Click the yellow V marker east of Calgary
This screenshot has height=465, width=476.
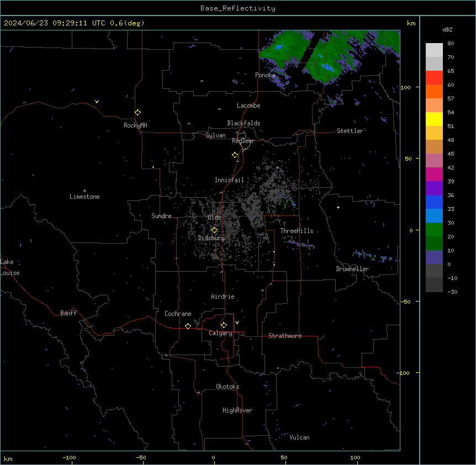tap(237, 323)
